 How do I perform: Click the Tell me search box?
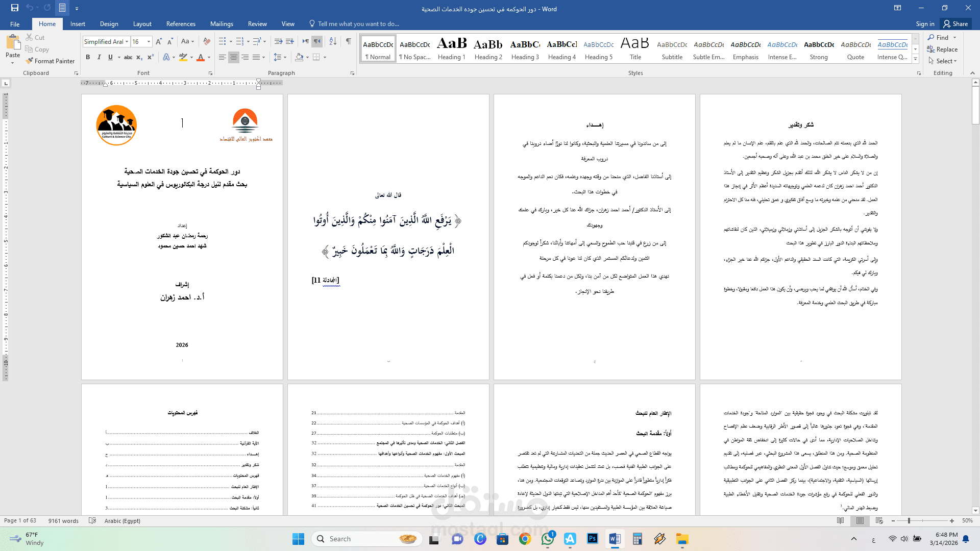[x=354, y=24]
